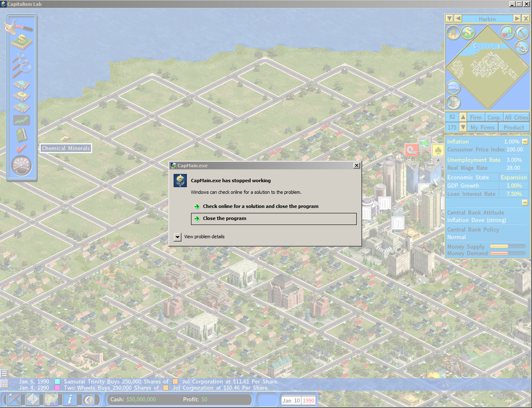
Task: Click cyan Samurai Trinity color square
Action: click(x=57, y=381)
